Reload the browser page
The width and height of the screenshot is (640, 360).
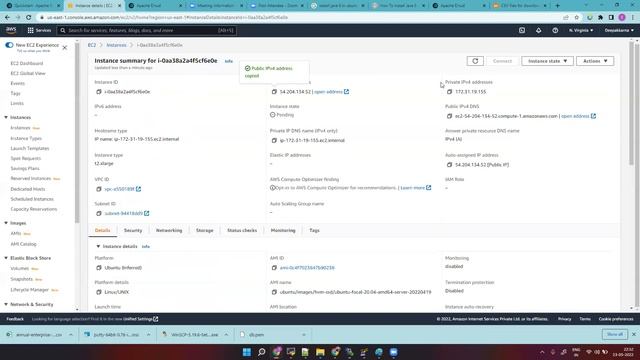29,18
